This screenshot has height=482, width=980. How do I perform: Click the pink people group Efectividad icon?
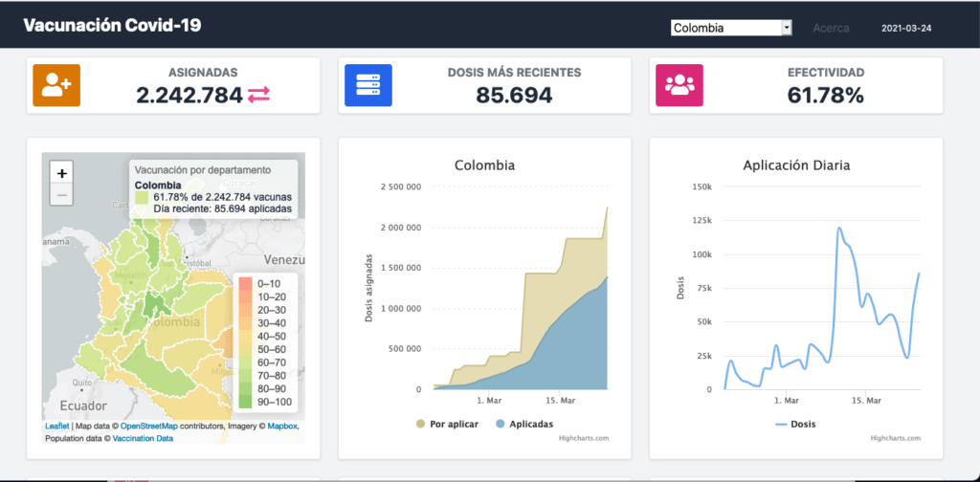click(x=679, y=85)
